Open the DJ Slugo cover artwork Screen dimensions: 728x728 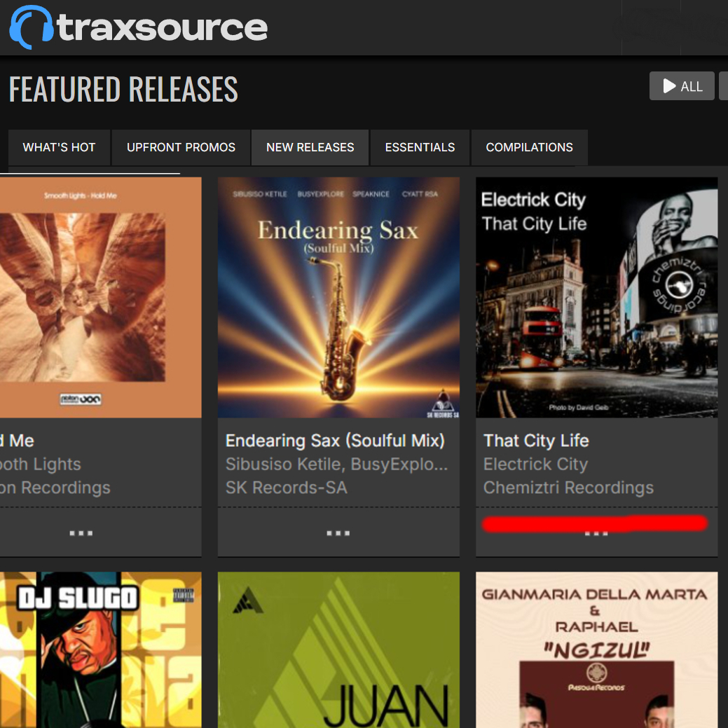coord(101,650)
